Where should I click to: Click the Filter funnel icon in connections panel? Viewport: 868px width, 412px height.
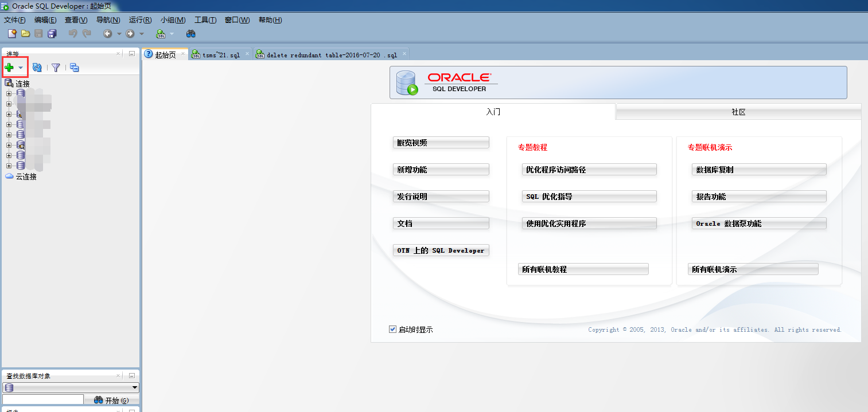56,68
